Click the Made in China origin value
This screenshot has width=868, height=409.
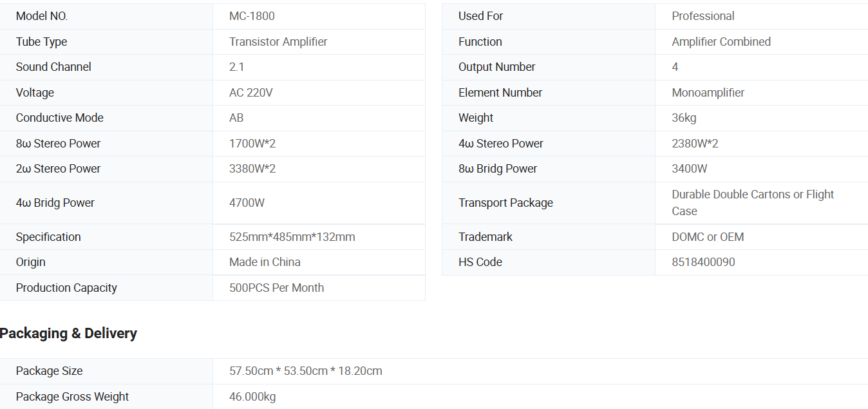point(265,262)
